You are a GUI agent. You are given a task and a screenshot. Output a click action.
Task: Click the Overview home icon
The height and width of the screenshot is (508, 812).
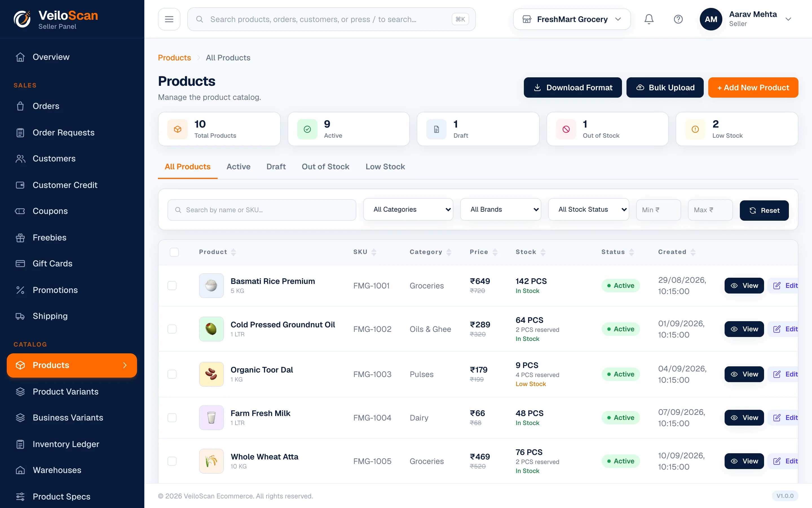pos(20,57)
